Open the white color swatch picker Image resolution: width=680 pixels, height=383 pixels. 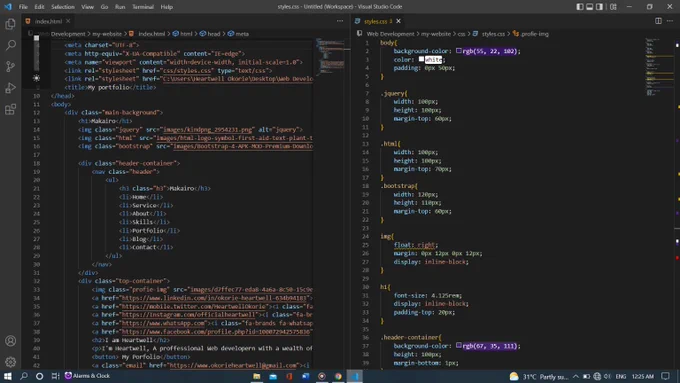[x=421, y=59]
